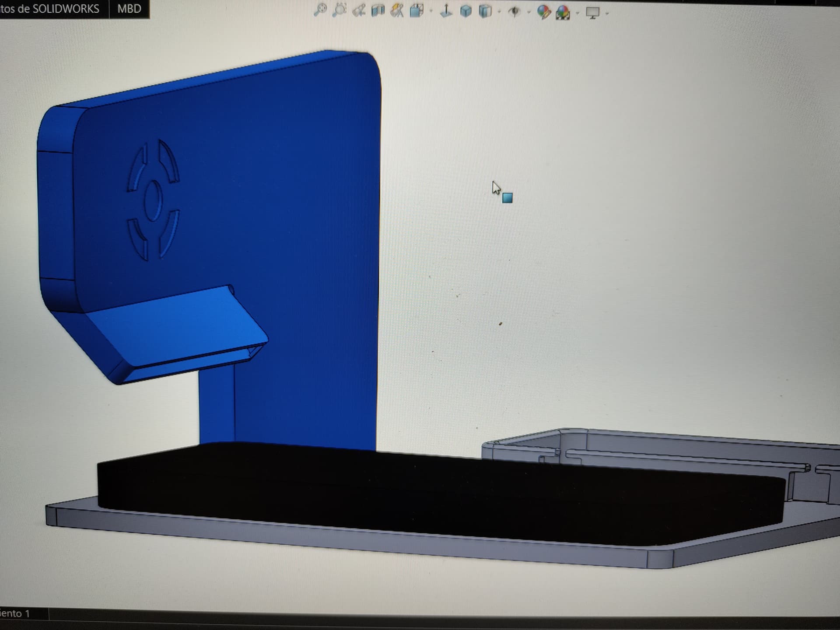Click the Zoom to Fit magnifier icon
This screenshot has width=840, height=630.
click(x=320, y=10)
